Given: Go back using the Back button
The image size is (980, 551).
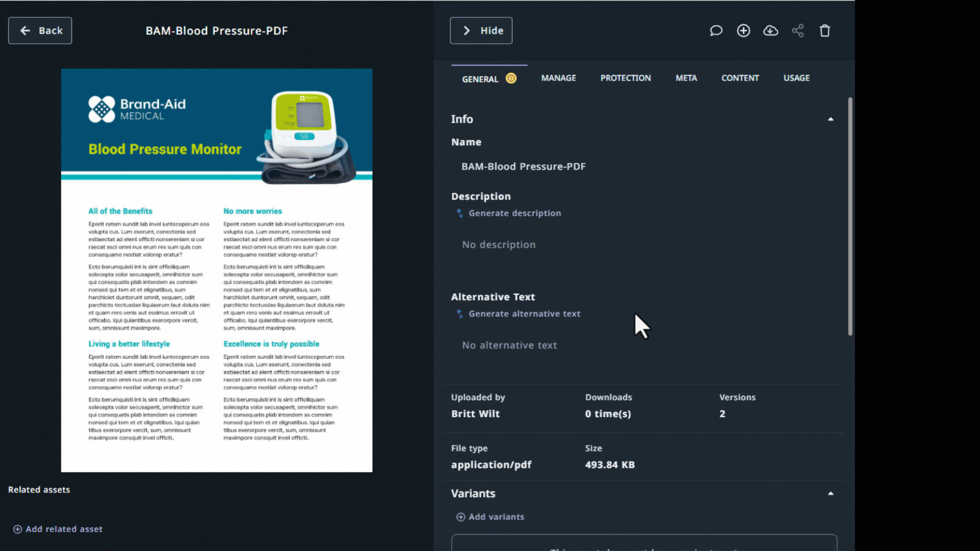Looking at the screenshot, I should pyautogui.click(x=40, y=31).
